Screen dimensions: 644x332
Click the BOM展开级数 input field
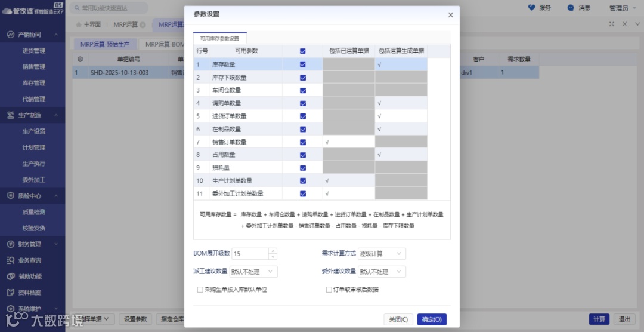[250, 254]
